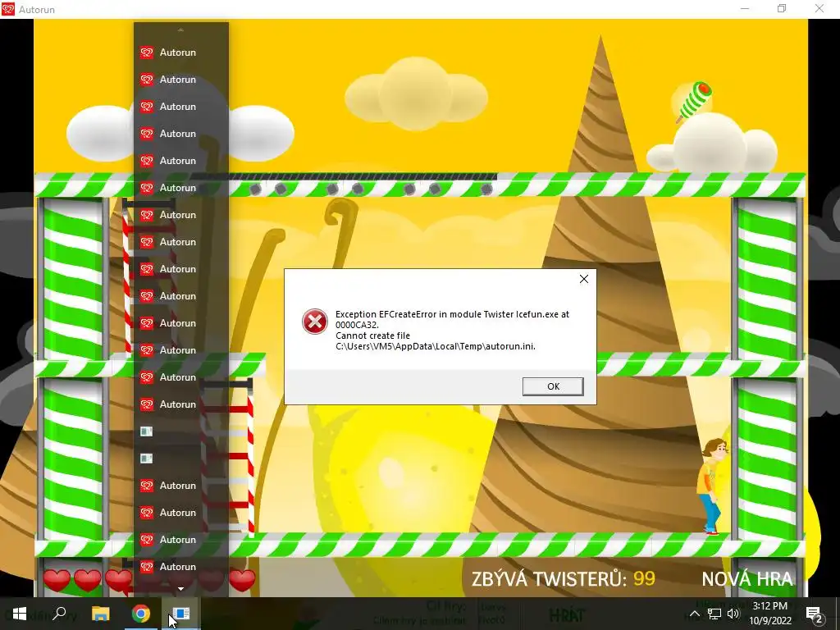Click the grouped Autorun taskbar app icon

click(181, 614)
